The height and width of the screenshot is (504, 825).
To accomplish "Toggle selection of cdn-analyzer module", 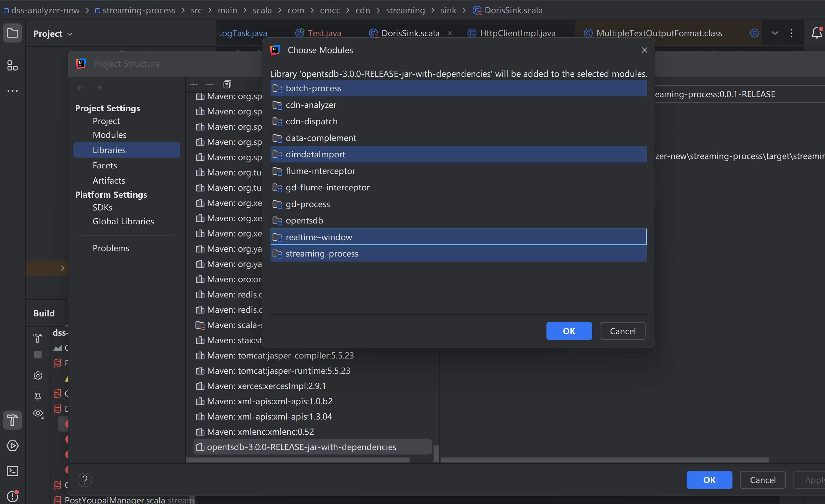I will click(311, 105).
